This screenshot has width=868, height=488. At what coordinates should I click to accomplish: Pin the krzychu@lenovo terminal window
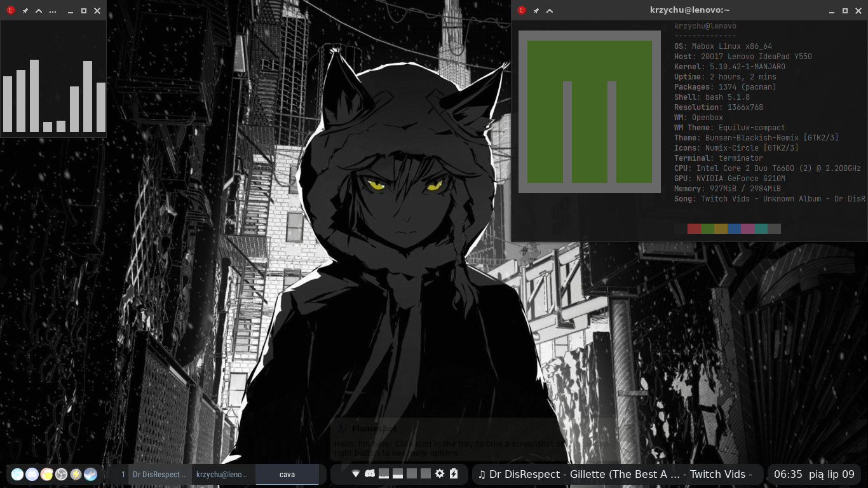(x=536, y=10)
